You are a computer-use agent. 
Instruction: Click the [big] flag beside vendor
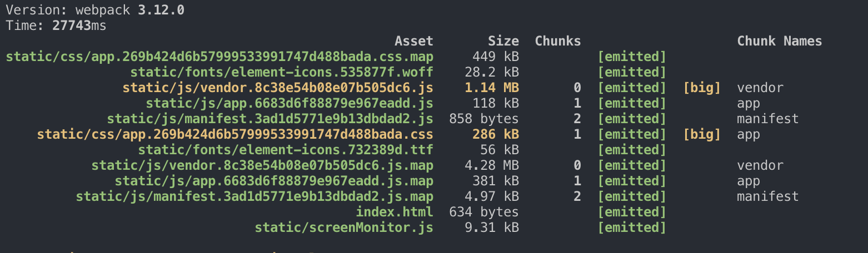point(702,88)
